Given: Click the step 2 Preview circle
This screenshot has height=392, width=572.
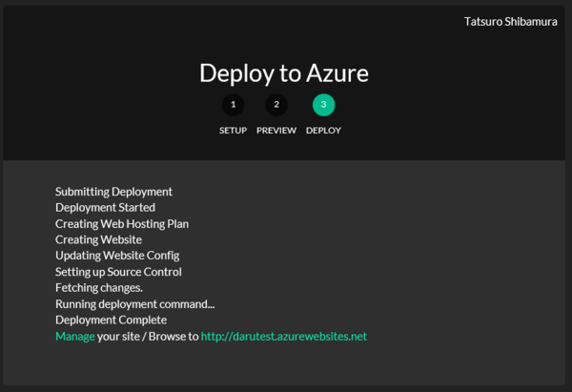Looking at the screenshot, I should point(276,105).
